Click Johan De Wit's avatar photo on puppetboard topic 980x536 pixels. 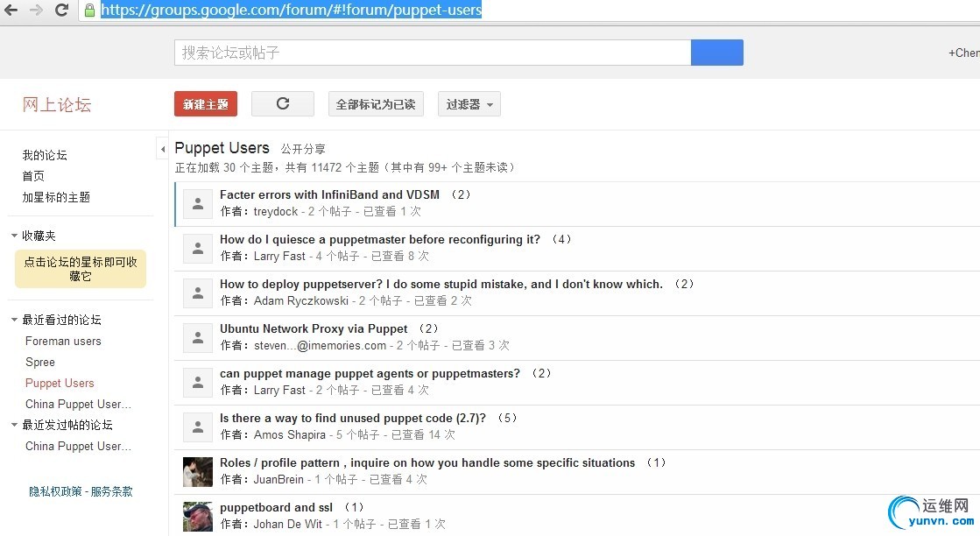coord(198,517)
